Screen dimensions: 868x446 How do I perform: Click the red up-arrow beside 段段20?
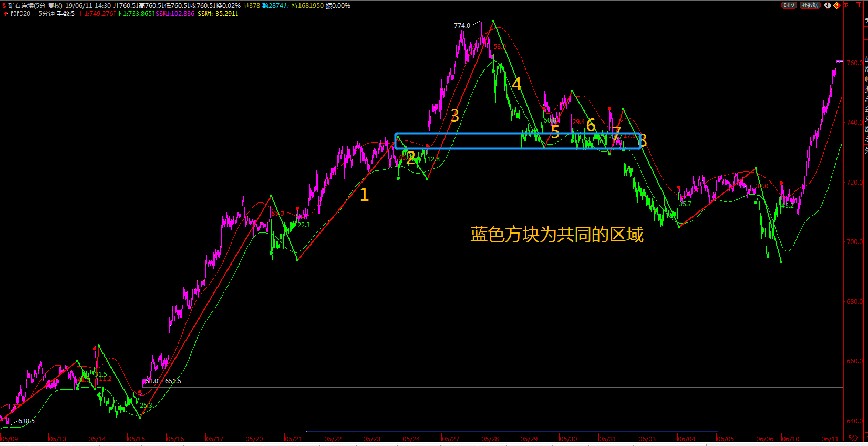pos(5,14)
